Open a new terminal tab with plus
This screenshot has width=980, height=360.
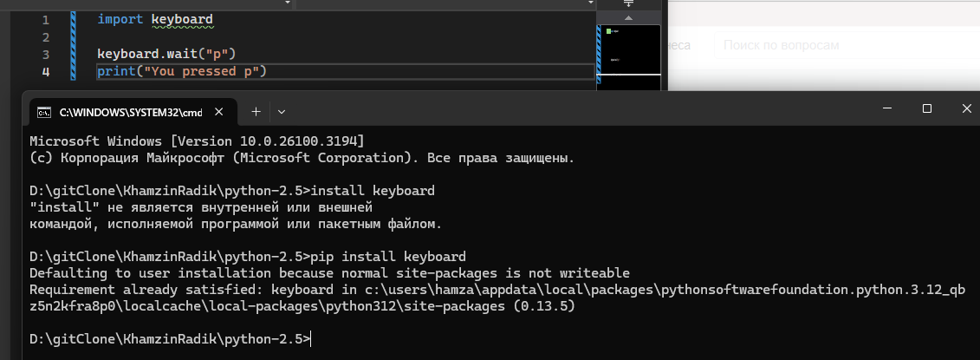click(x=256, y=112)
